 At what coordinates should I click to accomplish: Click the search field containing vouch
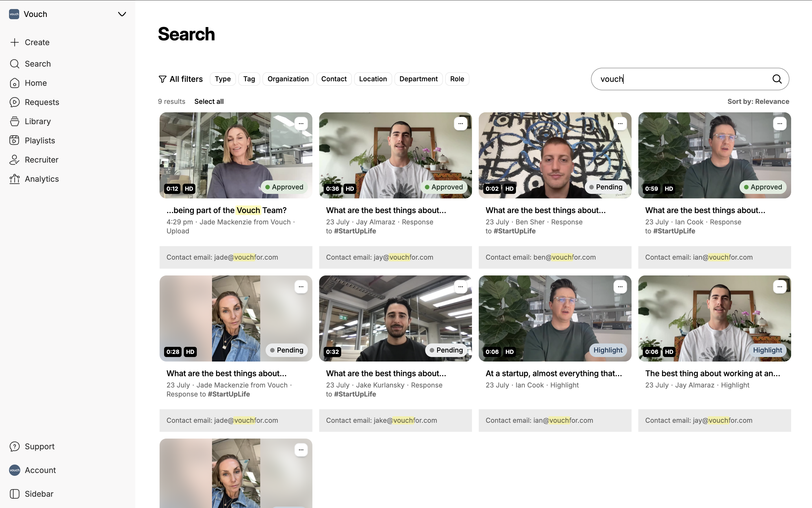[690, 79]
